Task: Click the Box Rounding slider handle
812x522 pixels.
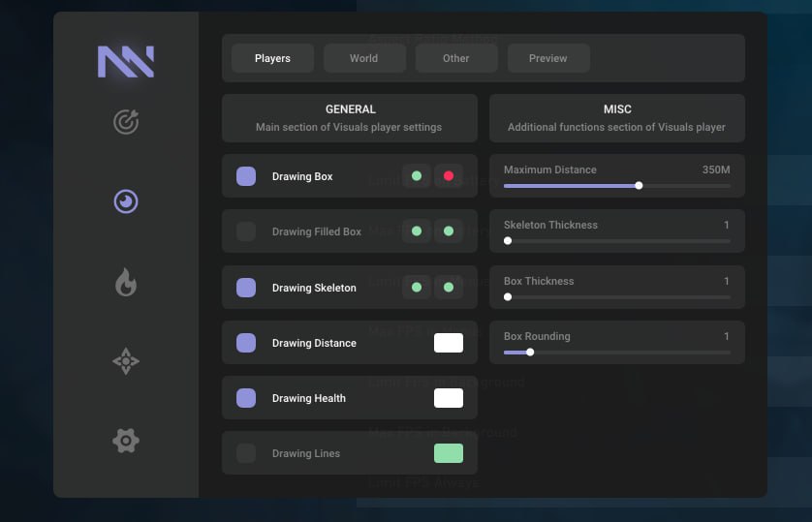Action: (530, 353)
